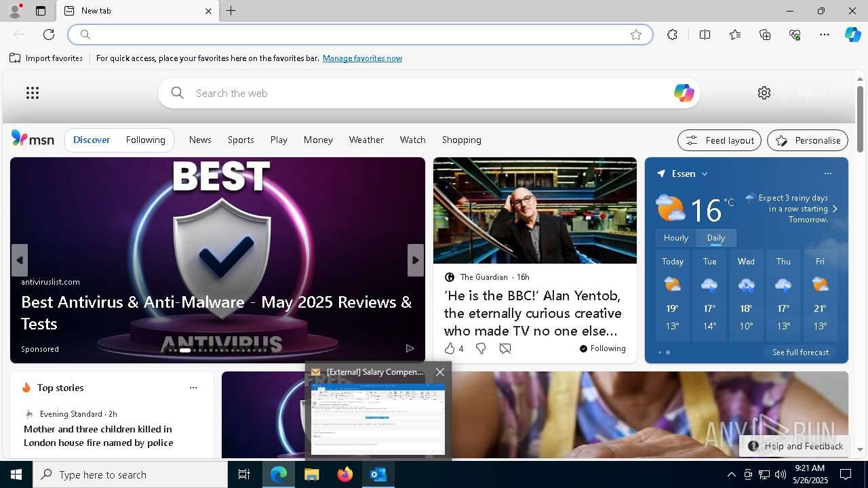868x488 pixels.
Task: Click Manage favorites now link
Action: [x=362, y=58]
